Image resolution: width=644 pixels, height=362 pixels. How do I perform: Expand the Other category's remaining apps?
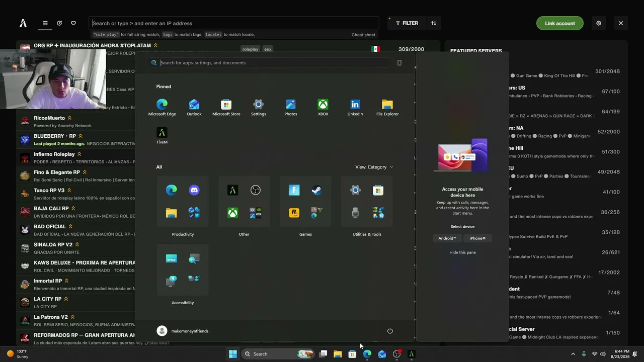[256, 213]
